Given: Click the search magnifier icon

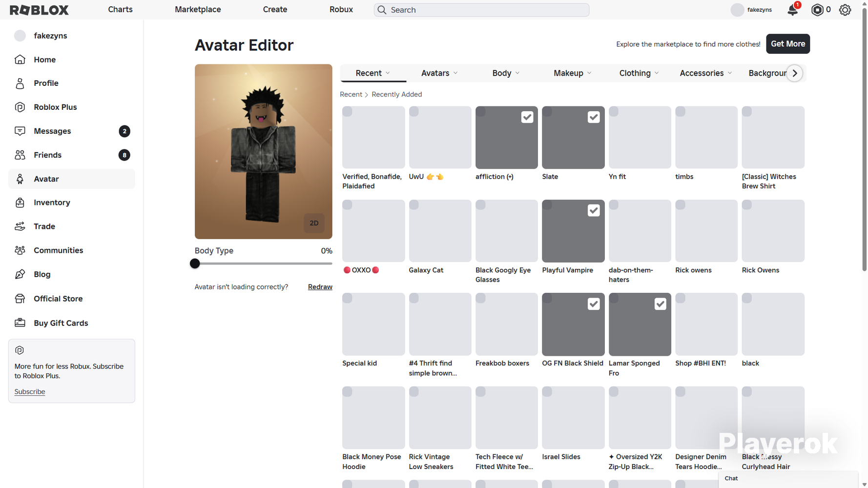Looking at the screenshot, I should coord(382,10).
